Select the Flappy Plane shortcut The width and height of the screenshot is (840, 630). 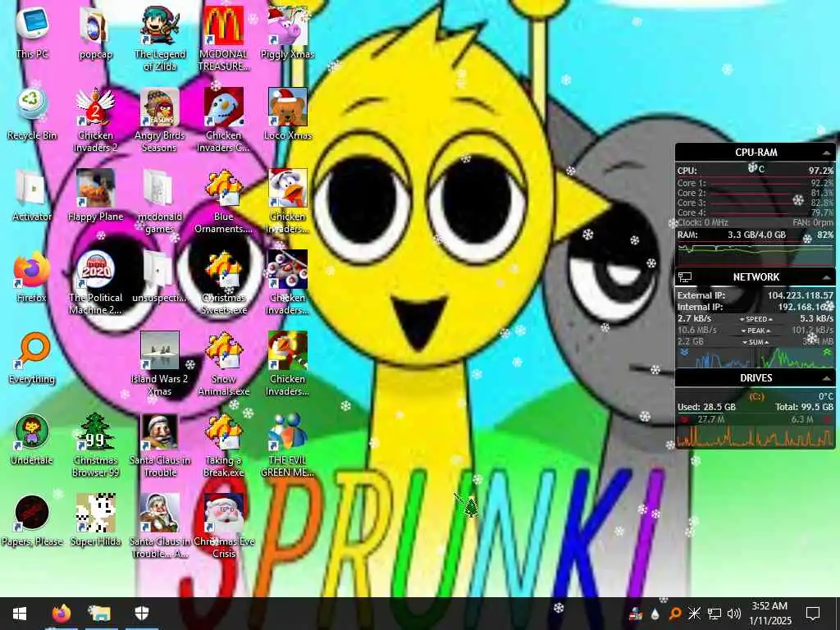95,196
